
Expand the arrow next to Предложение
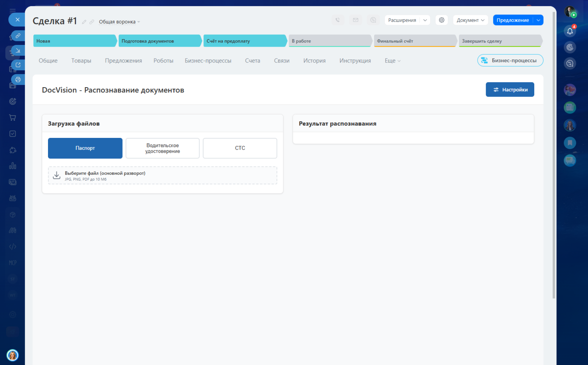(538, 20)
